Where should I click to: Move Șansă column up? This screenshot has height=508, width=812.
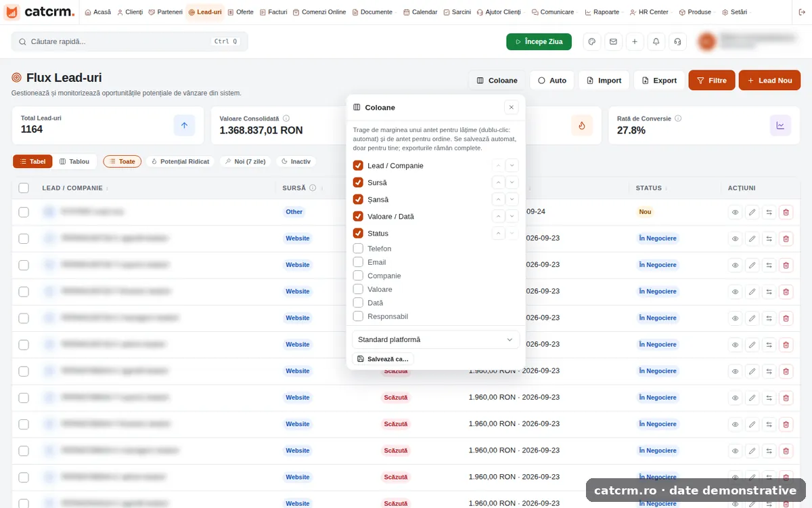pos(498,199)
